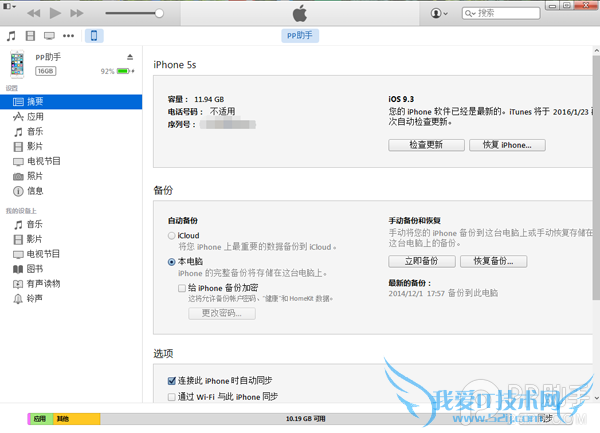Click the scrollbar up arrow

(596, 50)
